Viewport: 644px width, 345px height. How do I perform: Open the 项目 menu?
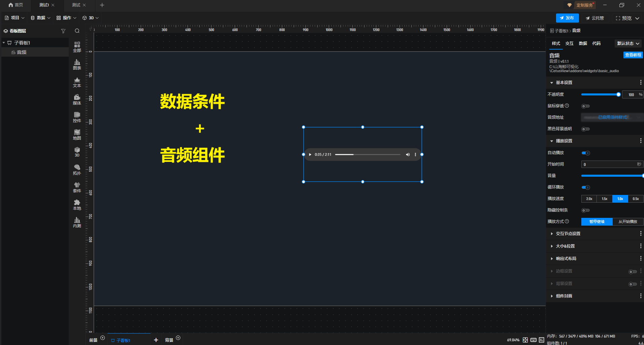click(x=14, y=18)
